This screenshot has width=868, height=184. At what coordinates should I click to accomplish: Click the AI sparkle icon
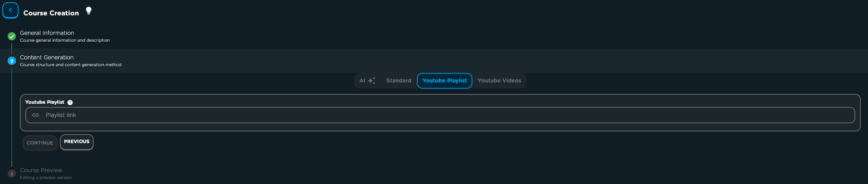(372, 81)
